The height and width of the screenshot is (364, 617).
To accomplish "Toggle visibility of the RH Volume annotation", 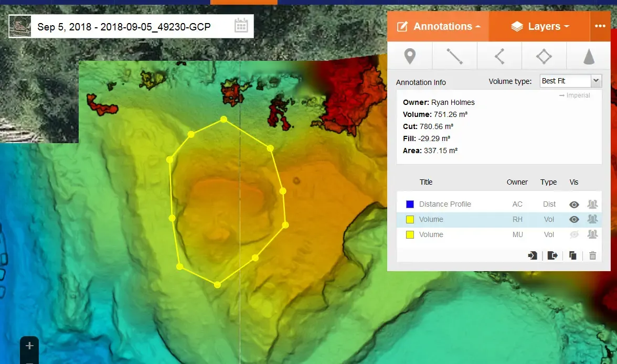I will 574,219.
